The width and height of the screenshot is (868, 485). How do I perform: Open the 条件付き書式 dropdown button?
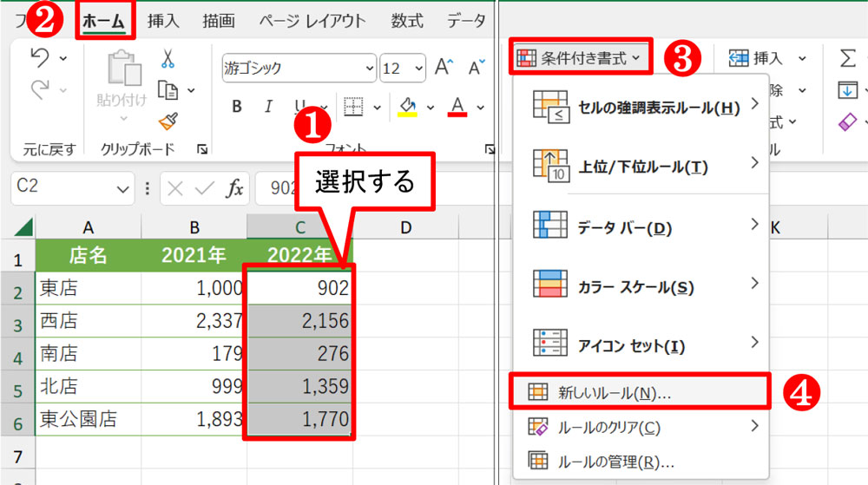click(x=580, y=57)
